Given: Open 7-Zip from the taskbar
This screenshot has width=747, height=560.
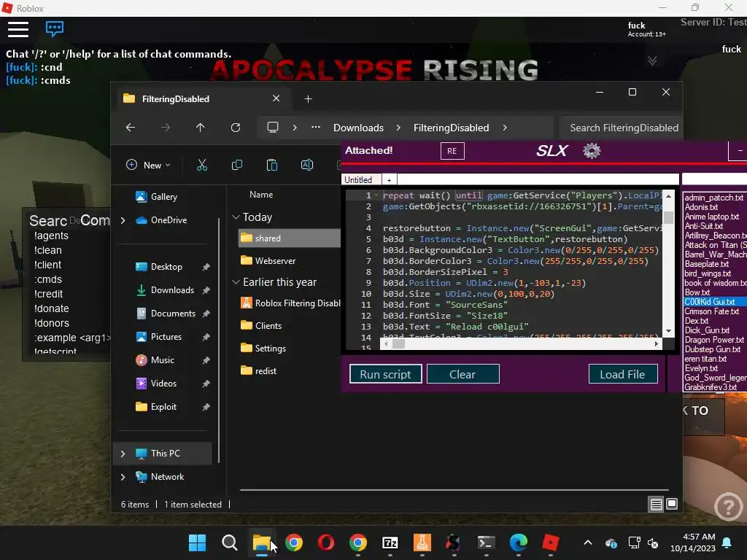Looking at the screenshot, I should point(390,542).
